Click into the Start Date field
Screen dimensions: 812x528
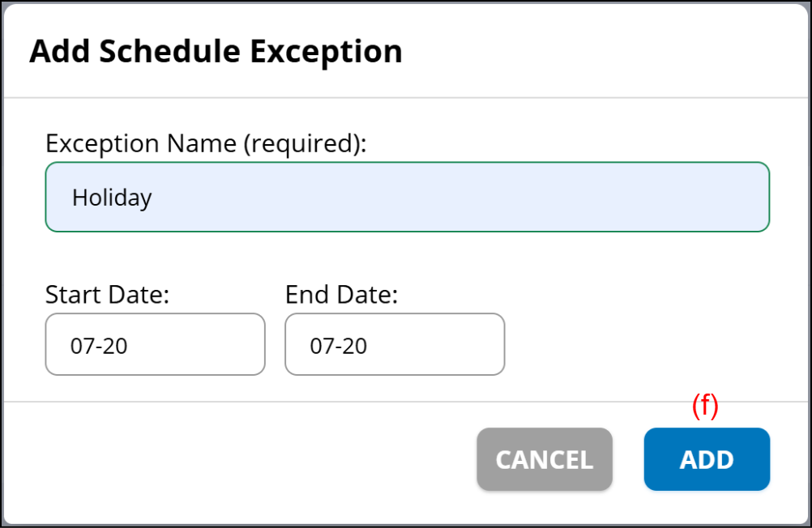point(155,344)
